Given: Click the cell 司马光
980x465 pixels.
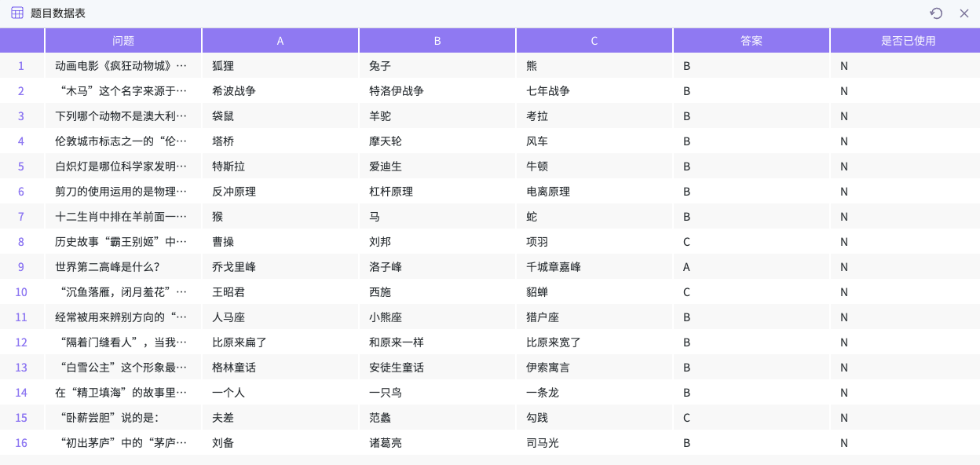Looking at the screenshot, I should [594, 443].
